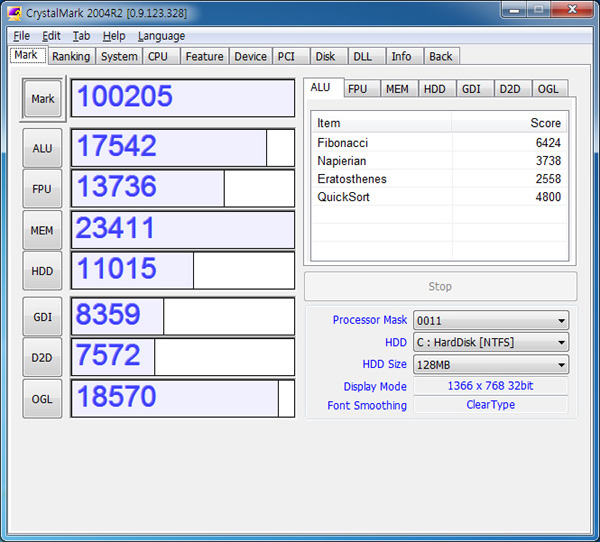This screenshot has height=542, width=600.
Task: Switch to the System tab
Action: tap(119, 56)
